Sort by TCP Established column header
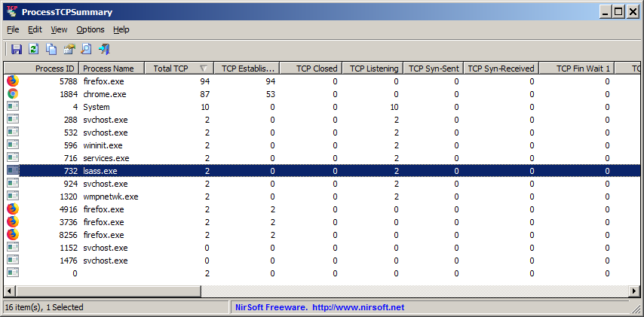Viewport: 644px width, 317px height. [247, 69]
